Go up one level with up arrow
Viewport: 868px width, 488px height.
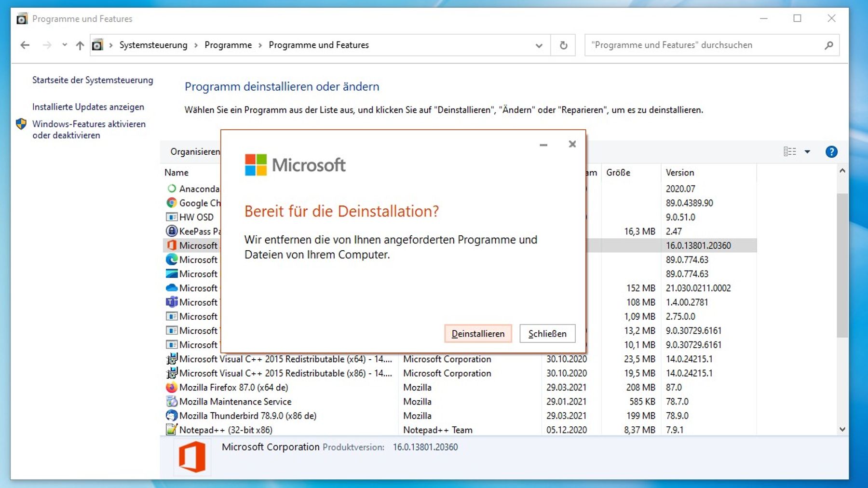coord(80,45)
